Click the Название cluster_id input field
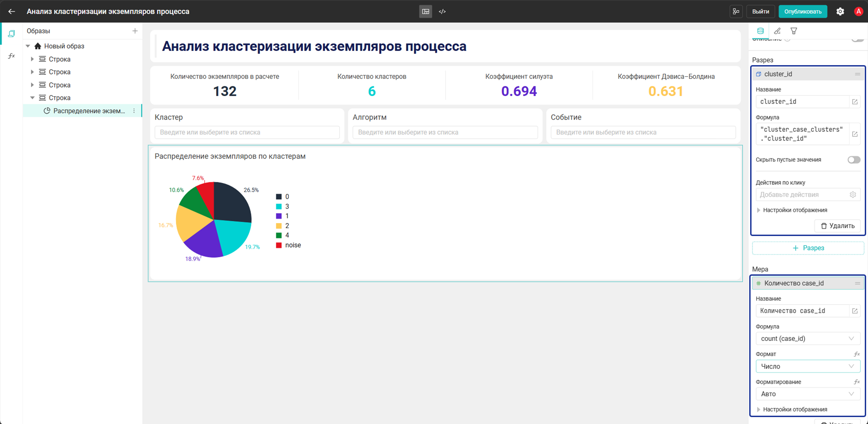This screenshot has width=868, height=424. [803, 102]
